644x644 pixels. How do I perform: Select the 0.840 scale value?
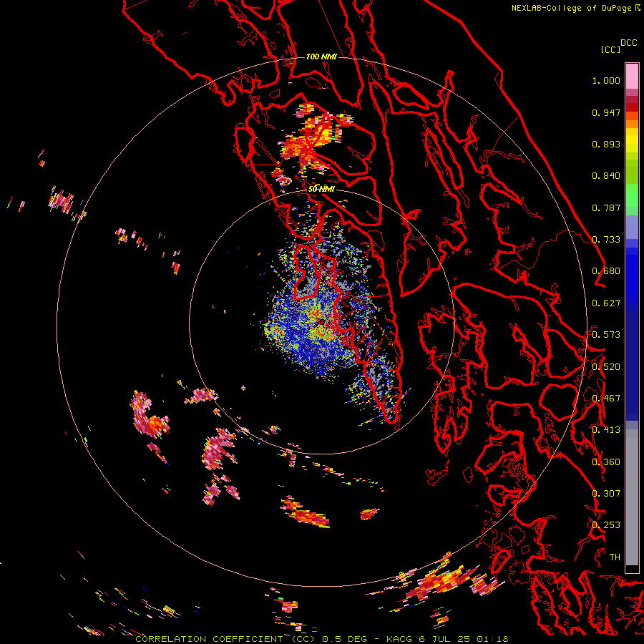(x=606, y=176)
